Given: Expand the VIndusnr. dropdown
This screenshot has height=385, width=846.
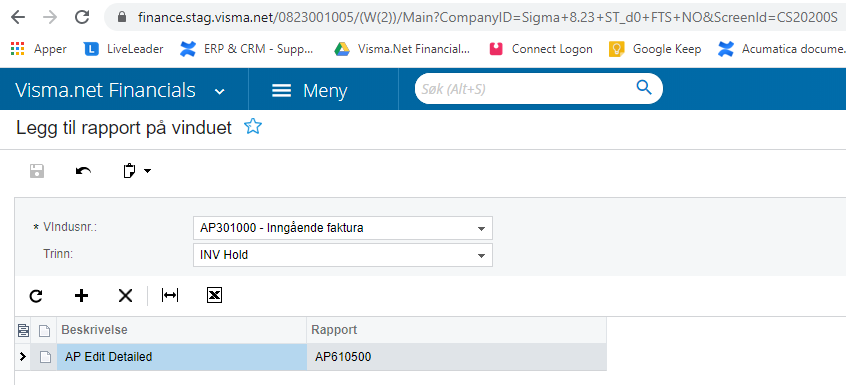Looking at the screenshot, I should (481, 229).
